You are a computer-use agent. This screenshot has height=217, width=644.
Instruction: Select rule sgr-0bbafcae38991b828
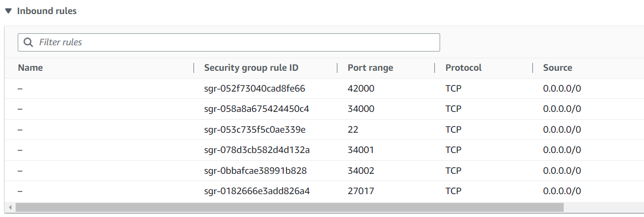point(255,171)
